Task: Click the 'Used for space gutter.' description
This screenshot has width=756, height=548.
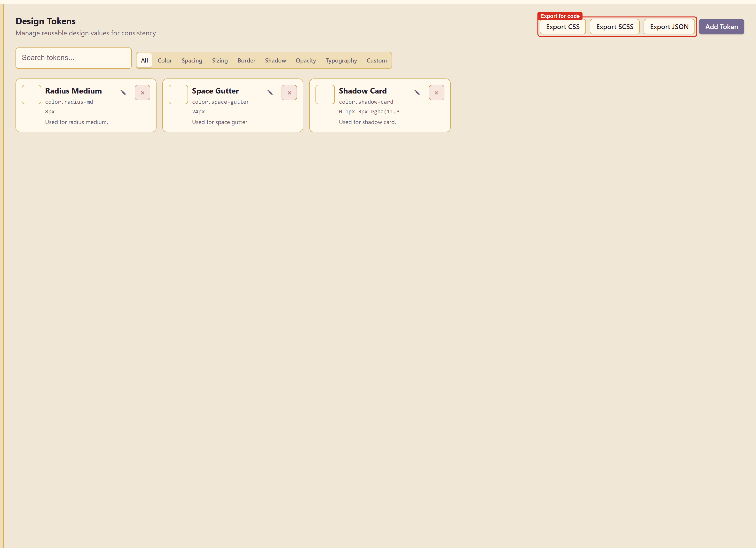Action: tap(220, 122)
